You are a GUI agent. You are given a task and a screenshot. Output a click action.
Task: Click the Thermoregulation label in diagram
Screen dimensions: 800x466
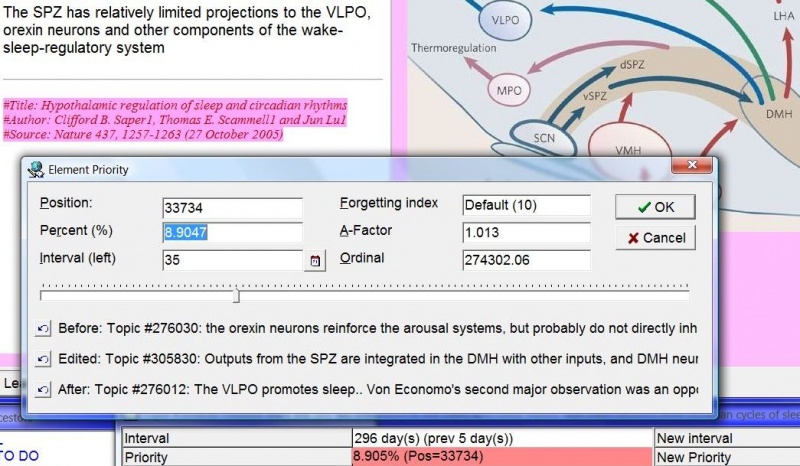point(454,48)
